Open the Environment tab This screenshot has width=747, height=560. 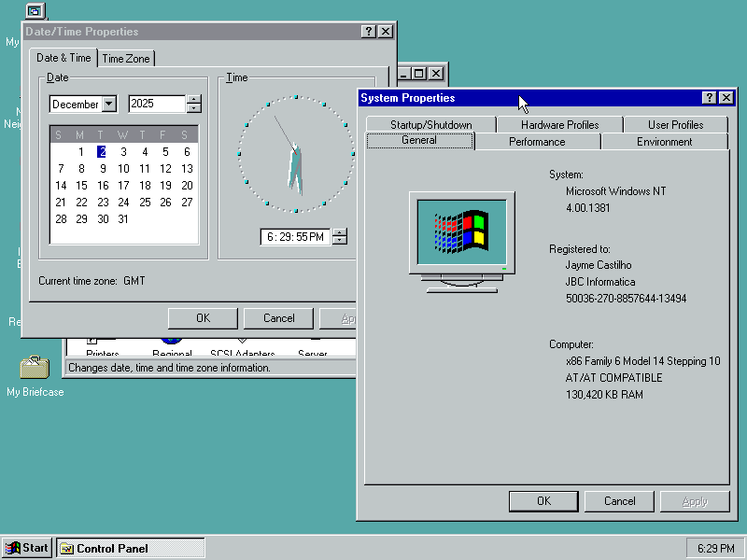pos(664,142)
